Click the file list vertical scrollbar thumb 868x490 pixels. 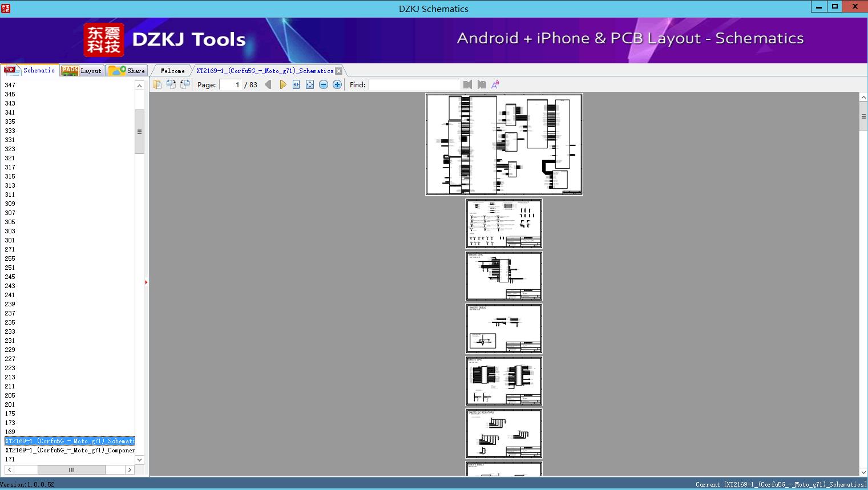click(139, 132)
